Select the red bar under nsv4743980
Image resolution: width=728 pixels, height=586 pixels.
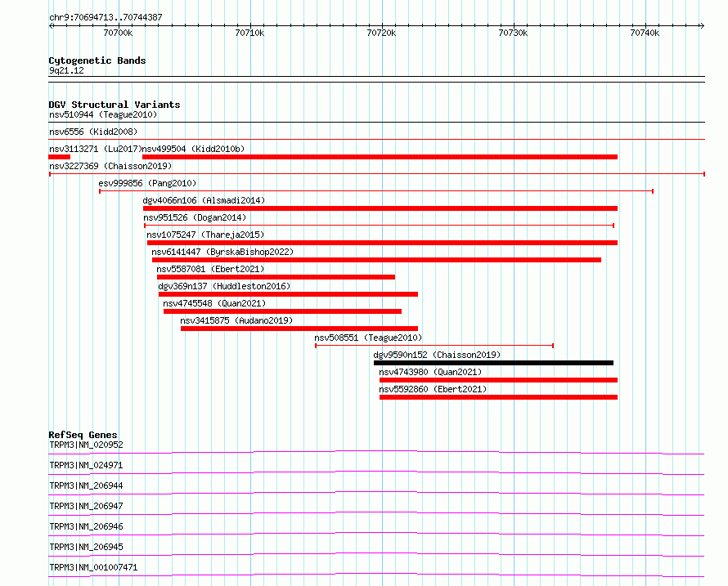coord(498,380)
